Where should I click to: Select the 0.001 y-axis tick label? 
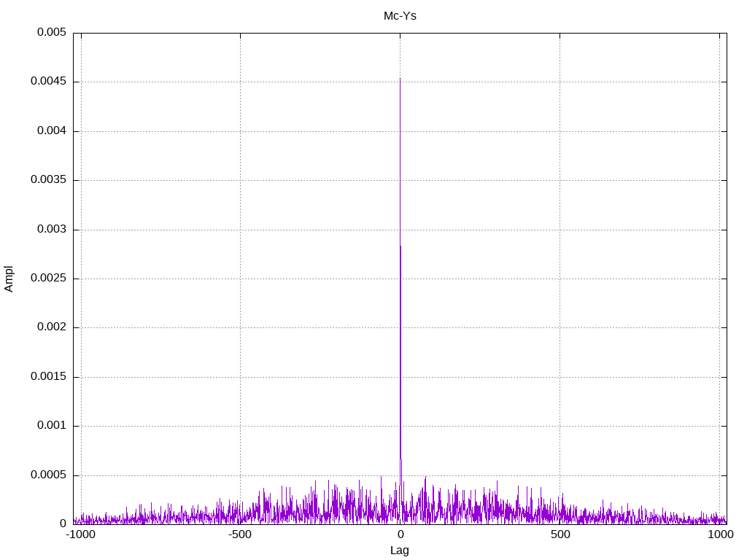51,426
